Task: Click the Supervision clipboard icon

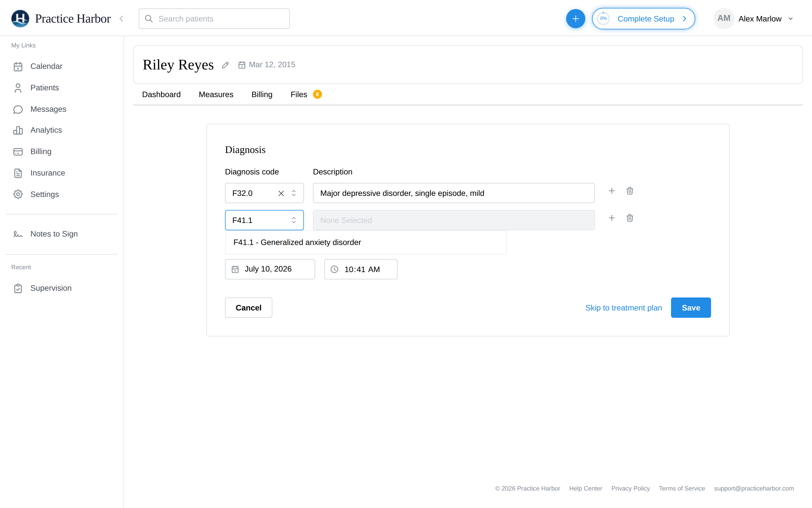Action: 18,288
